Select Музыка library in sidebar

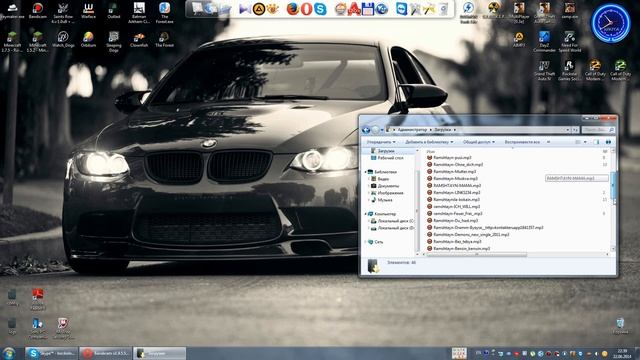click(x=381, y=200)
